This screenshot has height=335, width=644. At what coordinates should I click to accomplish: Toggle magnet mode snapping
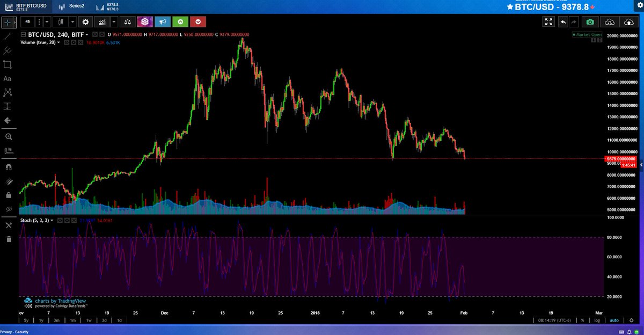click(8, 167)
